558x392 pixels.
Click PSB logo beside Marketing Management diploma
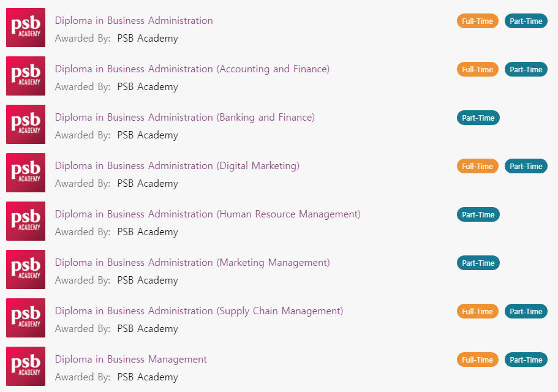pos(26,269)
